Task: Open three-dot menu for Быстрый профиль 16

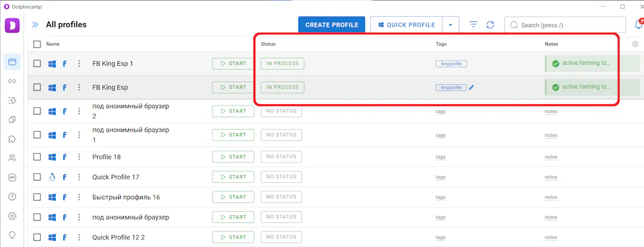Action: (79, 197)
